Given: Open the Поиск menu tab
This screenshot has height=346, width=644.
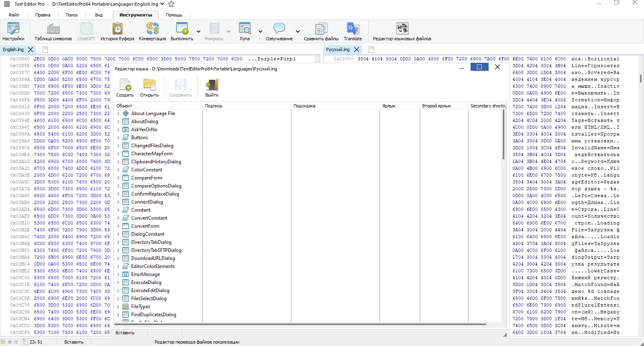Looking at the screenshot, I should tap(72, 15).
